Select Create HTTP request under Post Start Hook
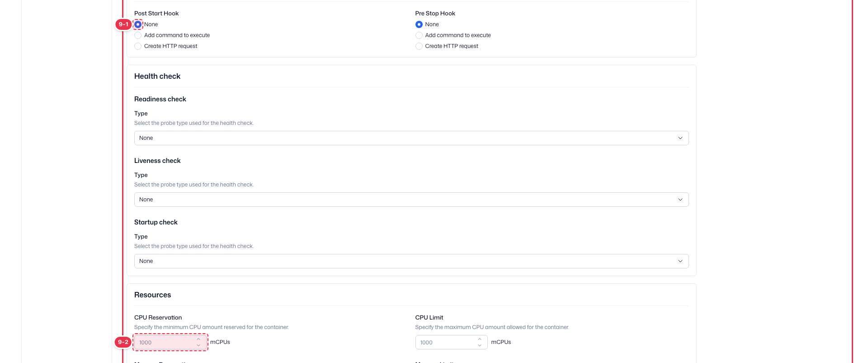Image resolution: width=868 pixels, height=363 pixels. 138,46
